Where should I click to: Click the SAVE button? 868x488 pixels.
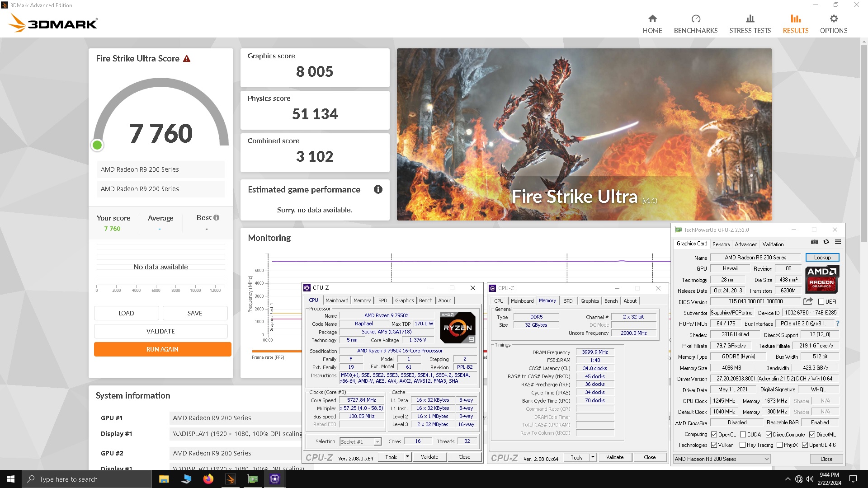click(195, 313)
